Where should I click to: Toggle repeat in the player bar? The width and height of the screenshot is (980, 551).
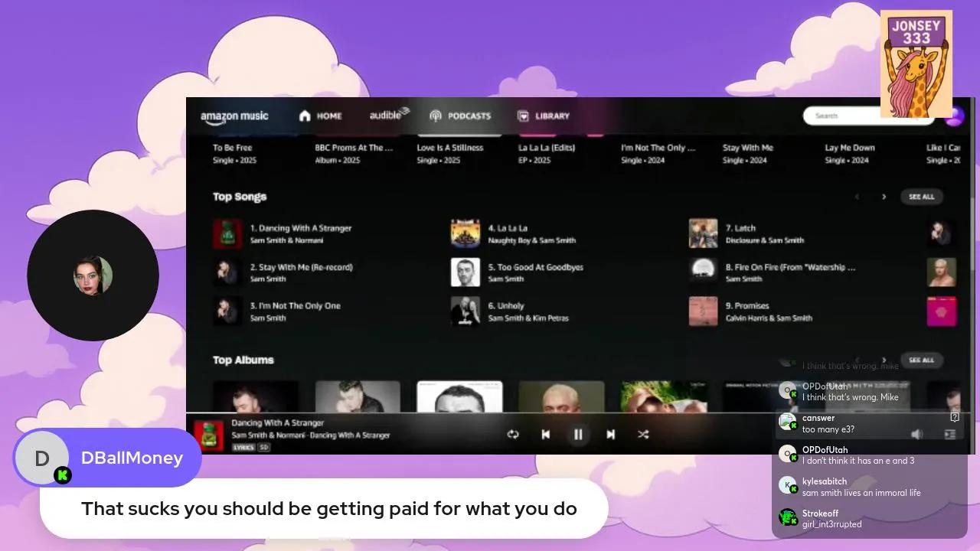[513, 434]
